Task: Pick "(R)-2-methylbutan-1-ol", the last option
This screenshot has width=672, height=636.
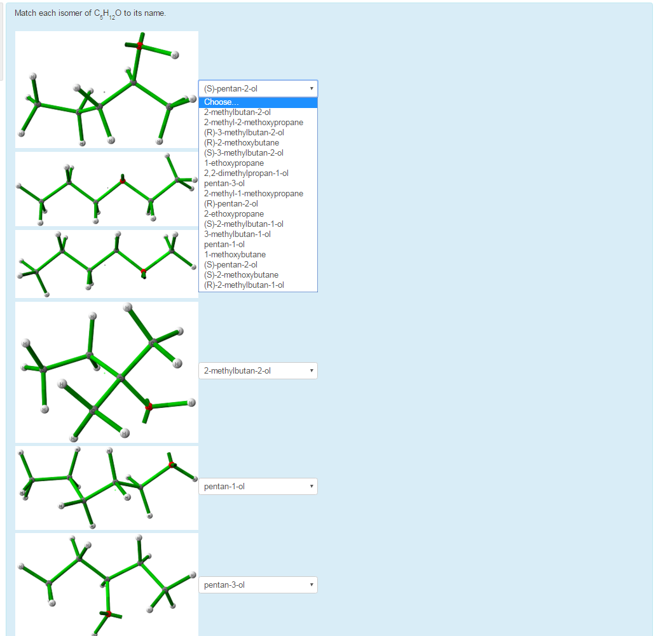Action: point(246,285)
